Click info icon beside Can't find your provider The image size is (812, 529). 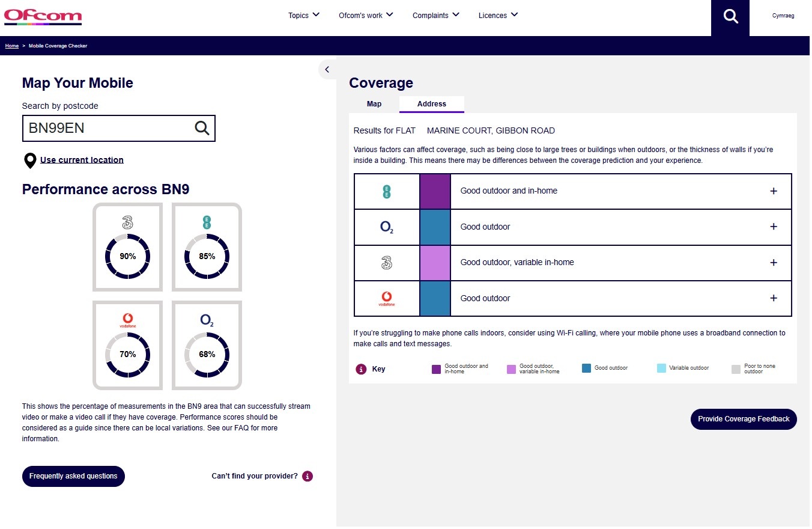click(308, 476)
